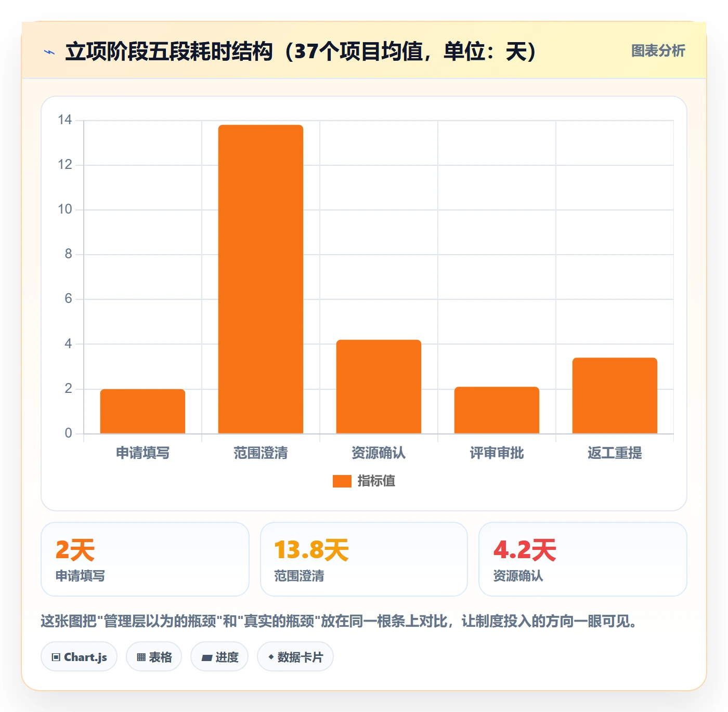The height and width of the screenshot is (712, 728).
Task: Click the 指标值 legend label
Action: (376, 481)
